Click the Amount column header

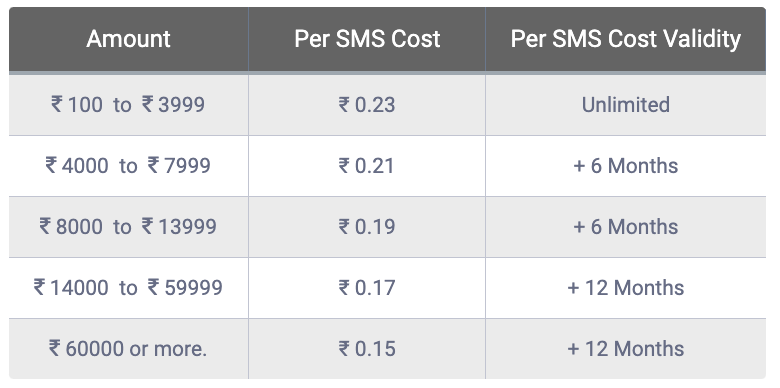tap(128, 39)
